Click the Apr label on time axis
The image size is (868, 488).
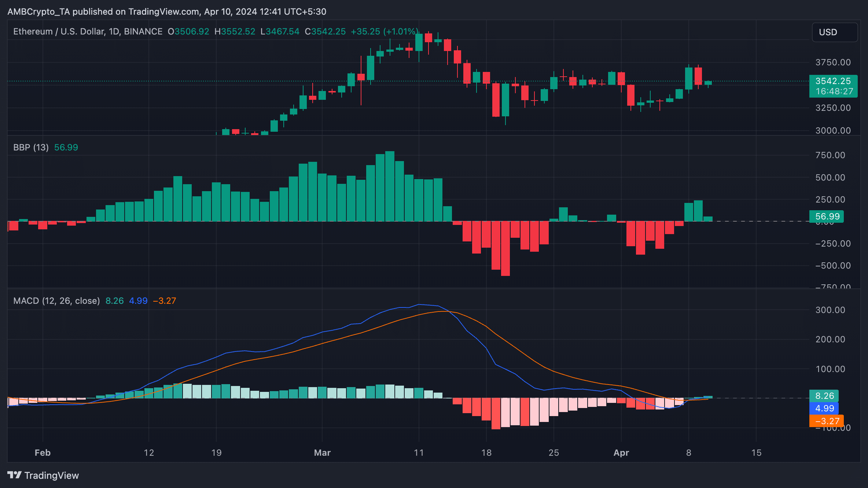621,453
